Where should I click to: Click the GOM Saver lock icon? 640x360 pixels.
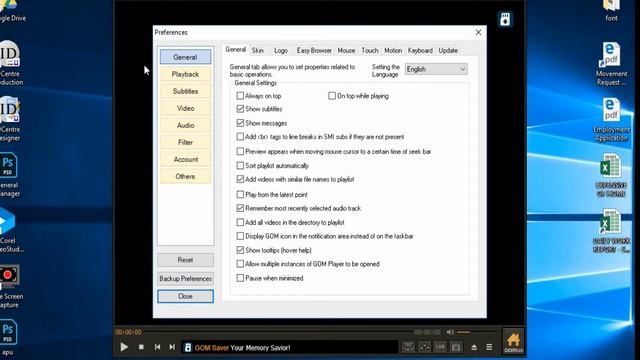188,347
